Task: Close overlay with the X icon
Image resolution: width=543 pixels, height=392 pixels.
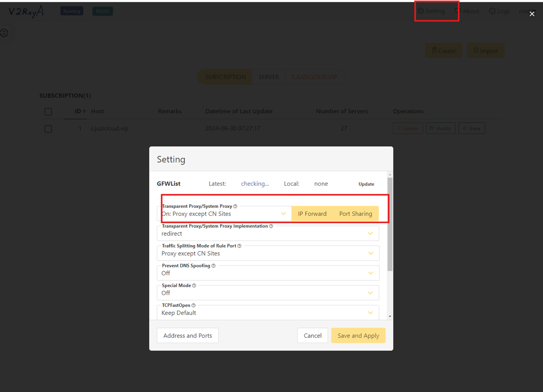Action: 532,14
